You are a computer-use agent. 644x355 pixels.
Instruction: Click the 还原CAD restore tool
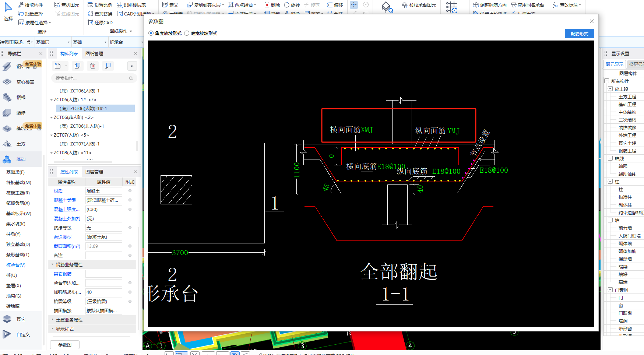pyautogui.click(x=100, y=22)
